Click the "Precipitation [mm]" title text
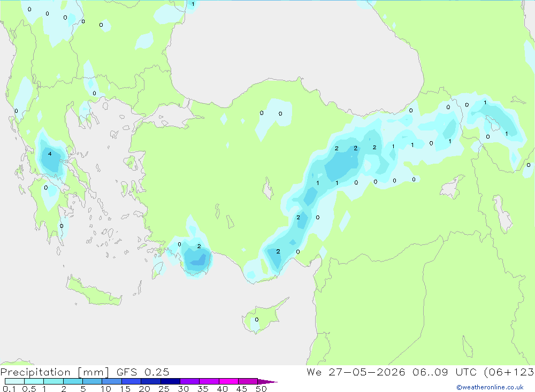 pyautogui.click(x=55, y=372)
